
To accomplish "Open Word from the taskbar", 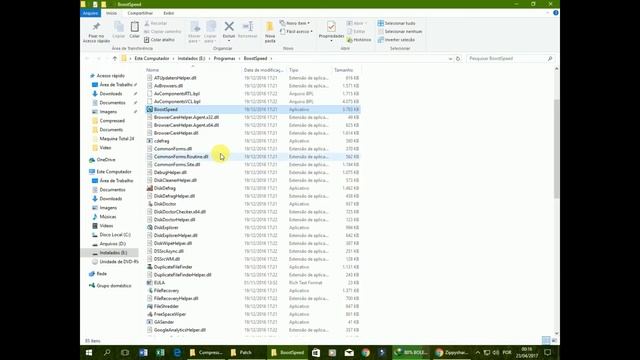I will [143, 352].
